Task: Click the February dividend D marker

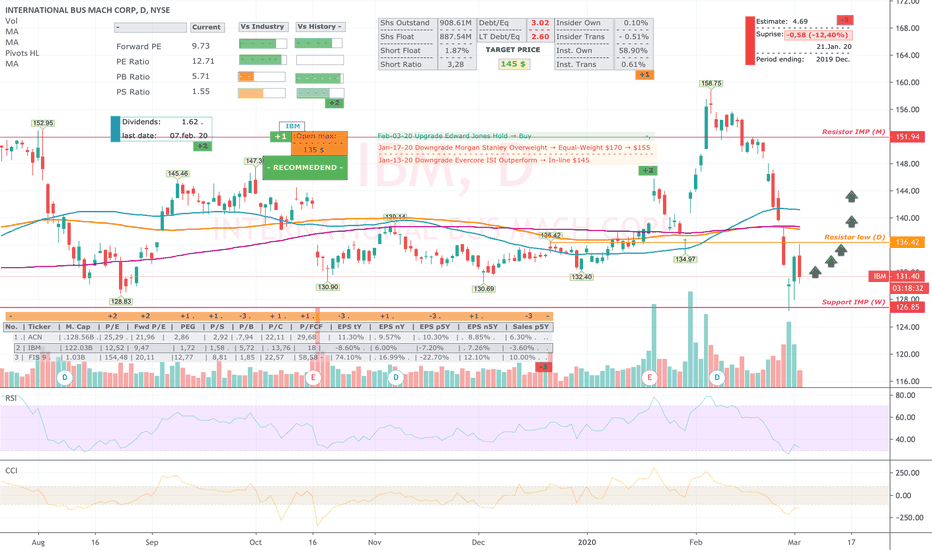Action: (x=717, y=378)
